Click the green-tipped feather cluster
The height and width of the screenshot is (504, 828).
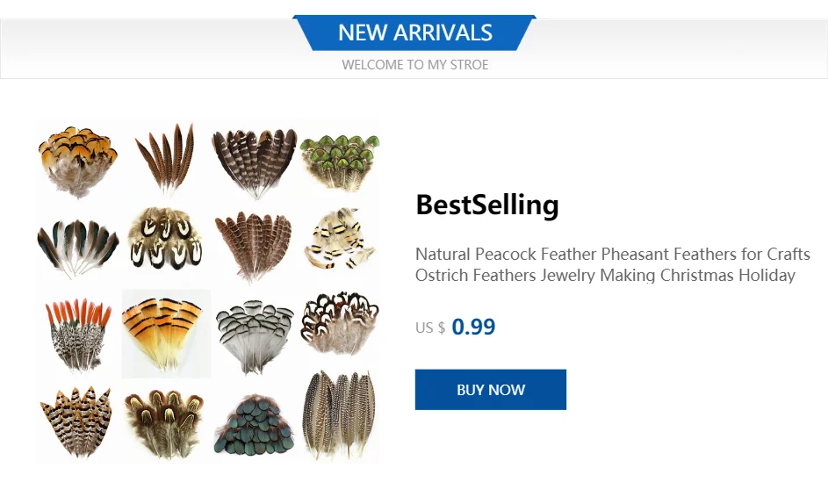click(x=340, y=161)
